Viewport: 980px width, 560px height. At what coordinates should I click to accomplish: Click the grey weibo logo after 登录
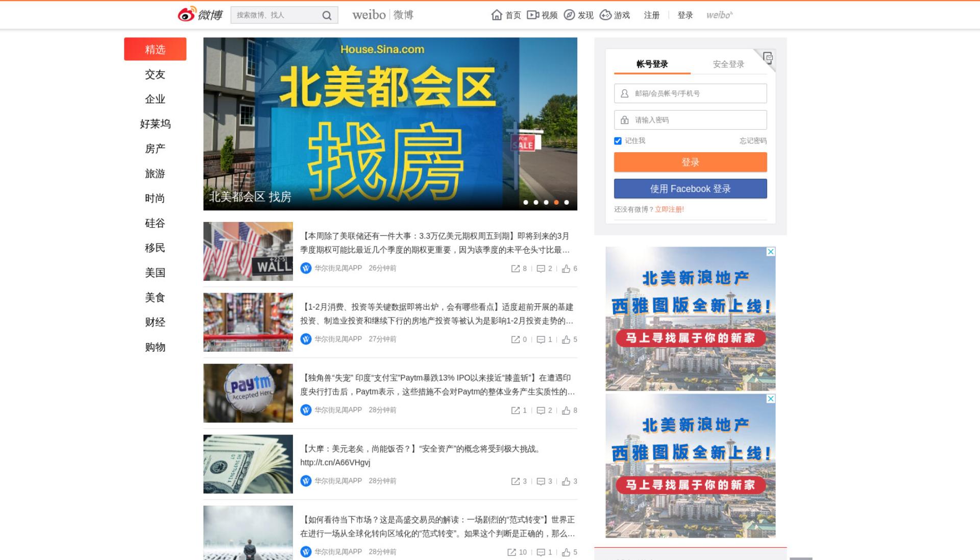(x=719, y=15)
